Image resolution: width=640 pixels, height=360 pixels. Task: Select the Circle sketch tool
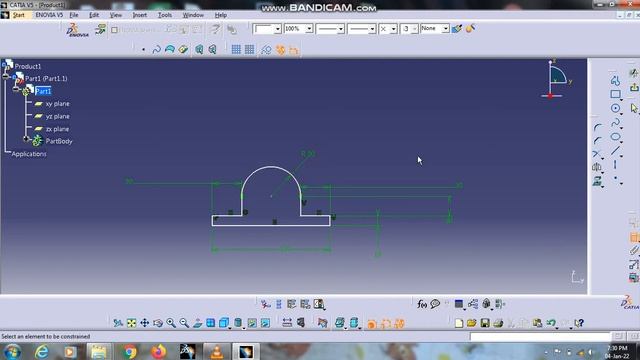click(x=615, y=108)
